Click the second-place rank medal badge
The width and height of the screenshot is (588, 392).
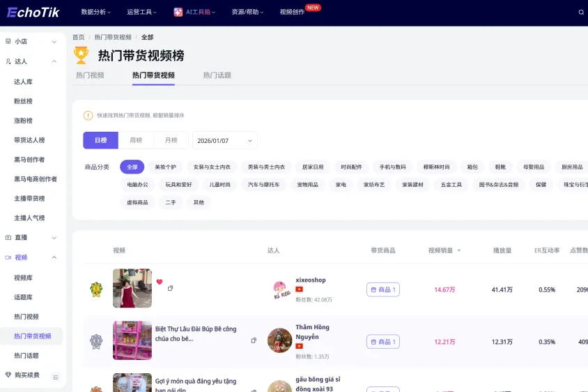pos(96,341)
